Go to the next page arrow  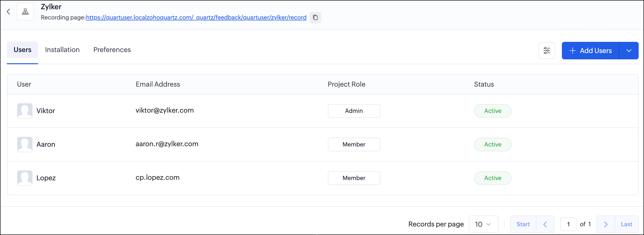[606, 224]
